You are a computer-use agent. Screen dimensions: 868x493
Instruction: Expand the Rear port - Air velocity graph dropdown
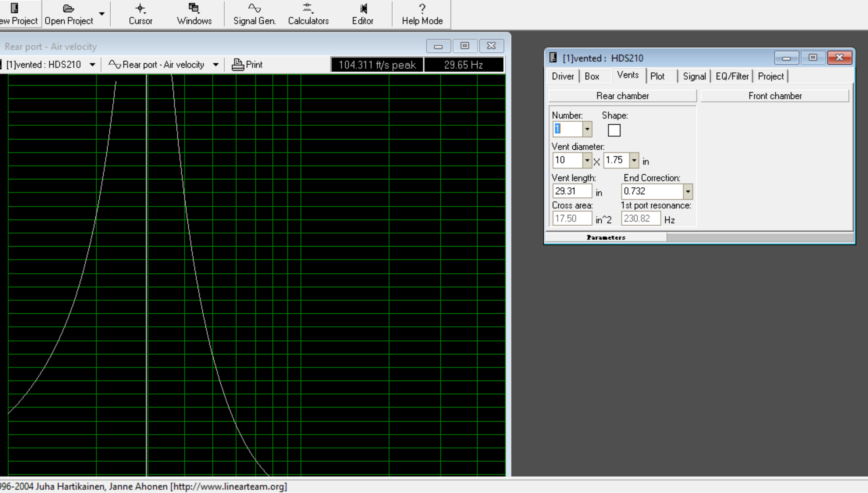click(x=215, y=65)
